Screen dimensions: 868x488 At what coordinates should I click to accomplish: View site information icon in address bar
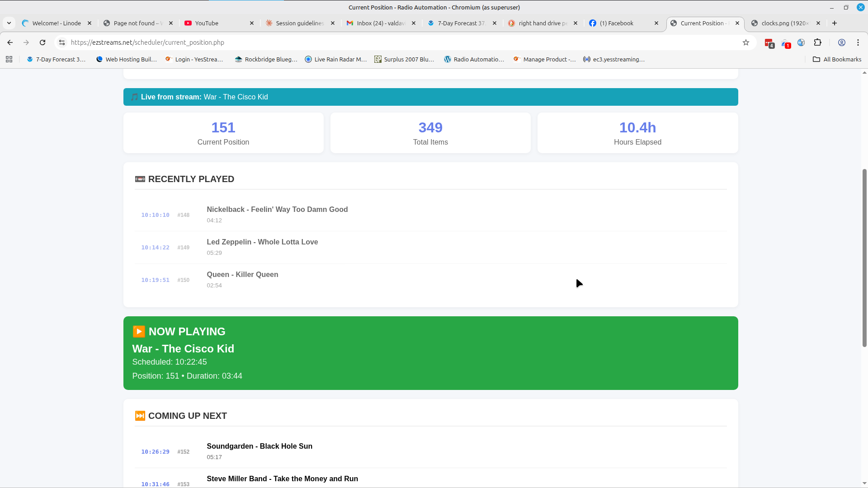click(x=62, y=42)
